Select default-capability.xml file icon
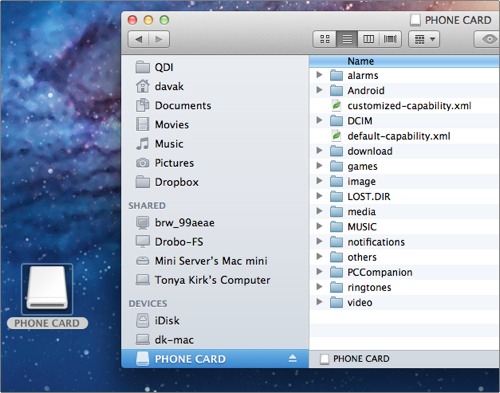The height and width of the screenshot is (393, 500). tap(336, 136)
